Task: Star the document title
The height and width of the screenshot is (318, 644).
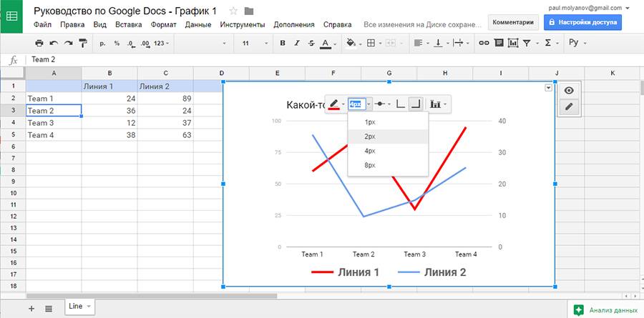Action: (x=233, y=11)
